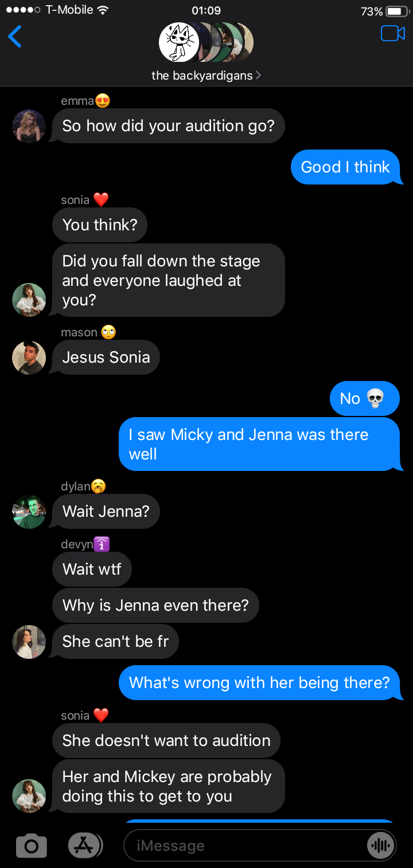Record an audio message with the waveform button
This screenshot has height=868, width=413.
pos(380,846)
